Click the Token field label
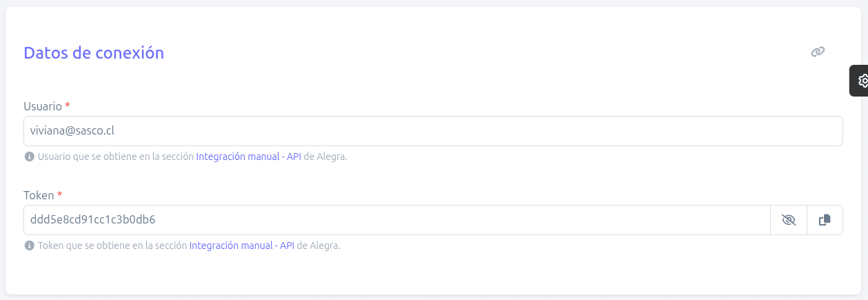 (x=39, y=195)
